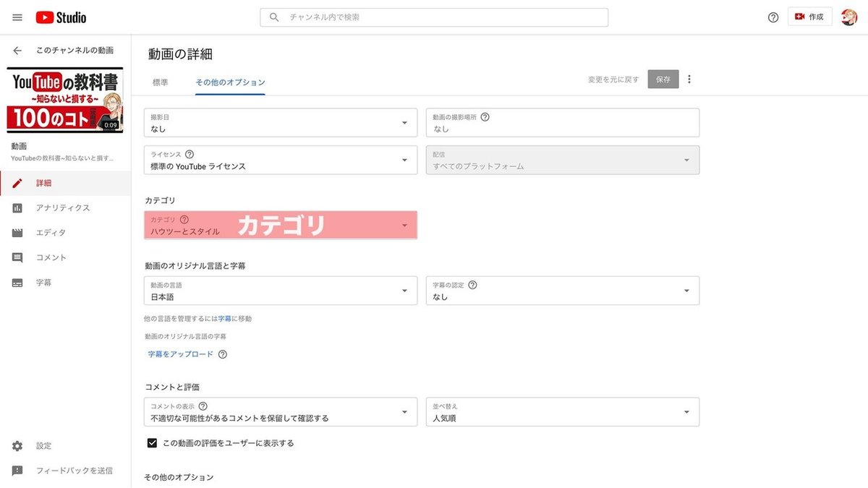Click the 動画の詳細 heading
Screen dimensions: 868x488
(180, 54)
